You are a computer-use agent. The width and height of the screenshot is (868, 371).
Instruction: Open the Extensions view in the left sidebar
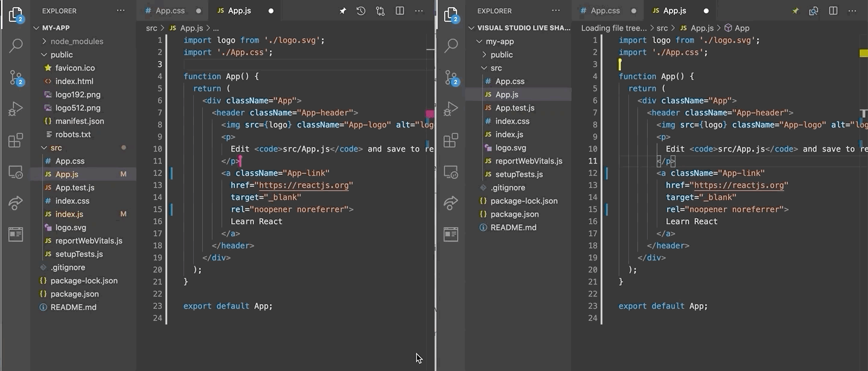click(x=16, y=140)
